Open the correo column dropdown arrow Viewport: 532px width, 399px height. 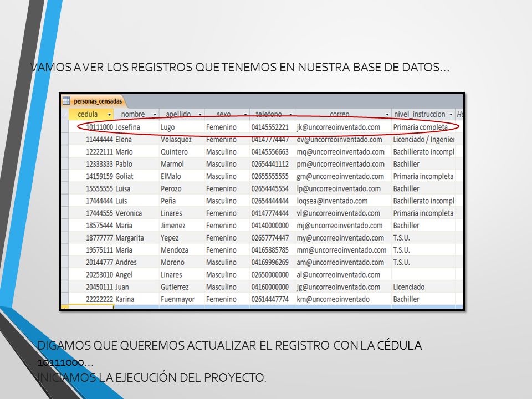pyautogui.click(x=387, y=115)
